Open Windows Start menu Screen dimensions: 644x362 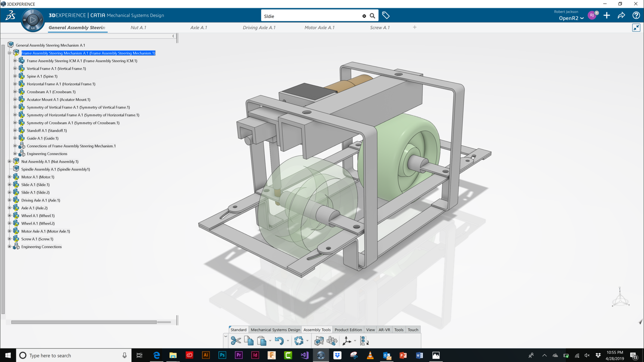[x=8, y=355]
